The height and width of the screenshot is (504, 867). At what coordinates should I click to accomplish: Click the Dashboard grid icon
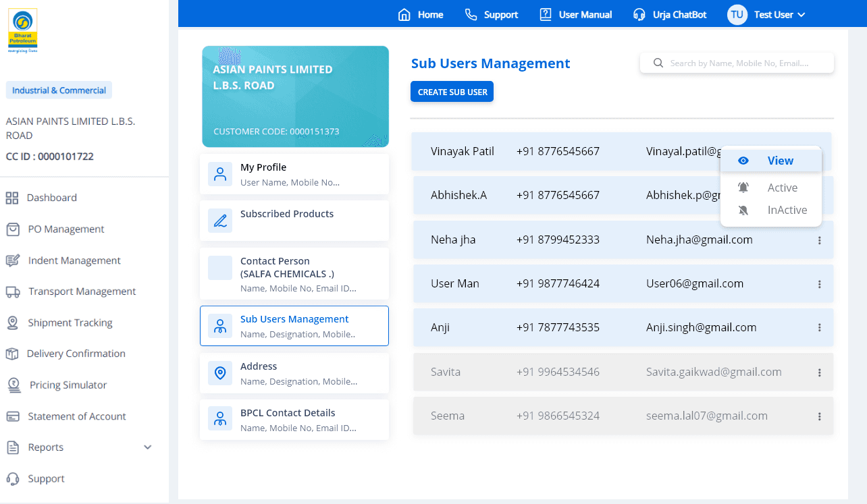12,198
